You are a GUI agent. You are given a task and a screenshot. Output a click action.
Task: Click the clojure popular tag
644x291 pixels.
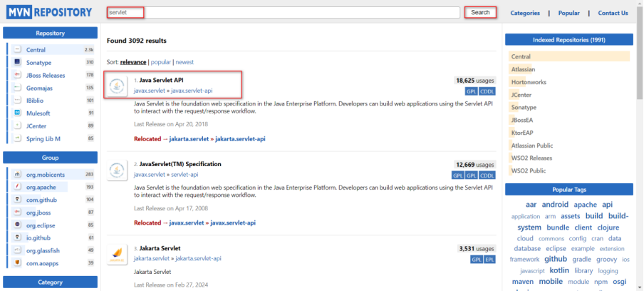pyautogui.click(x=608, y=228)
